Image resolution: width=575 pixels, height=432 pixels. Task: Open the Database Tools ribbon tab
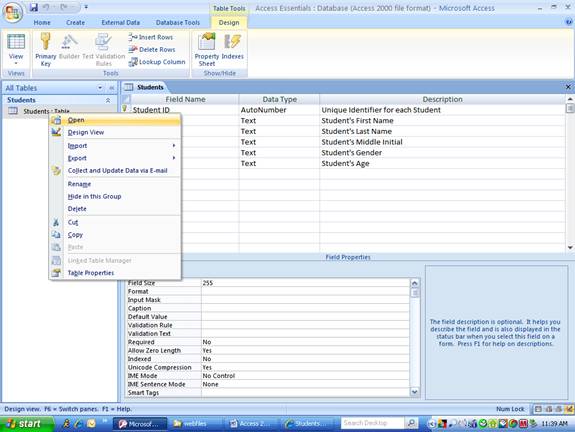(178, 22)
